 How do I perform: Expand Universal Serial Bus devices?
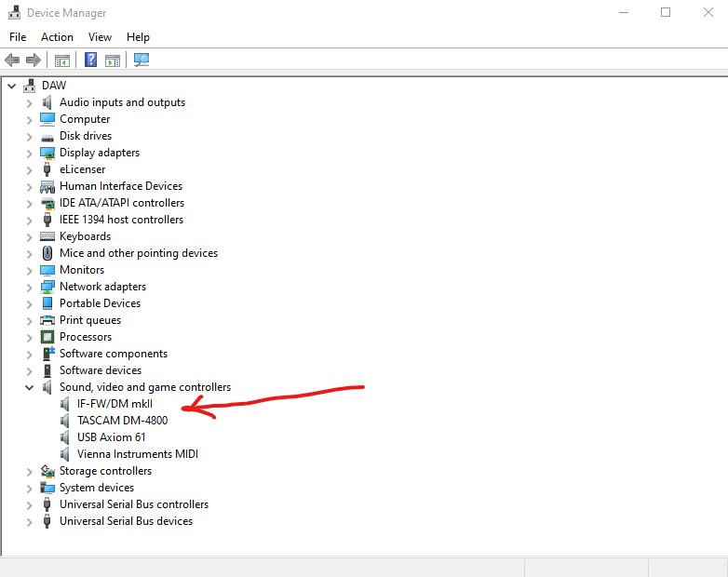[29, 522]
